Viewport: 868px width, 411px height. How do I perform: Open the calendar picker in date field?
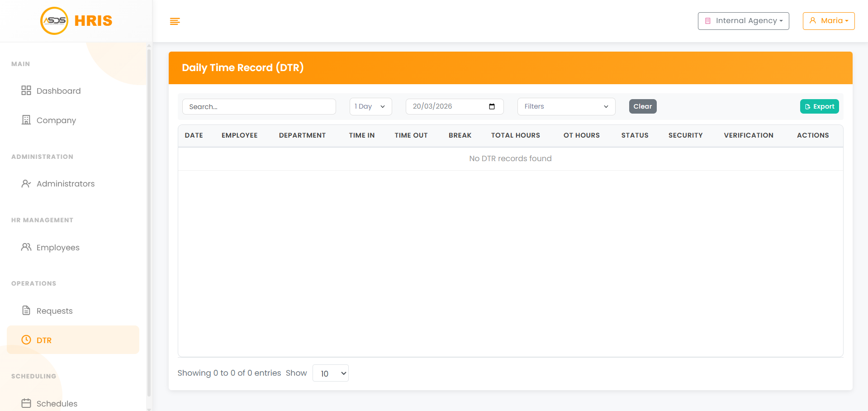click(492, 106)
